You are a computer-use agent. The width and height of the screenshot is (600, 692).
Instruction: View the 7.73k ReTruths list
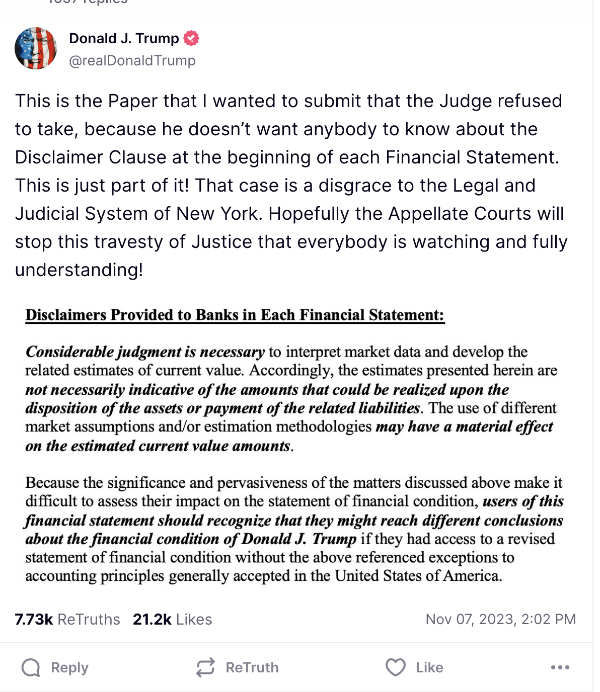(x=67, y=620)
